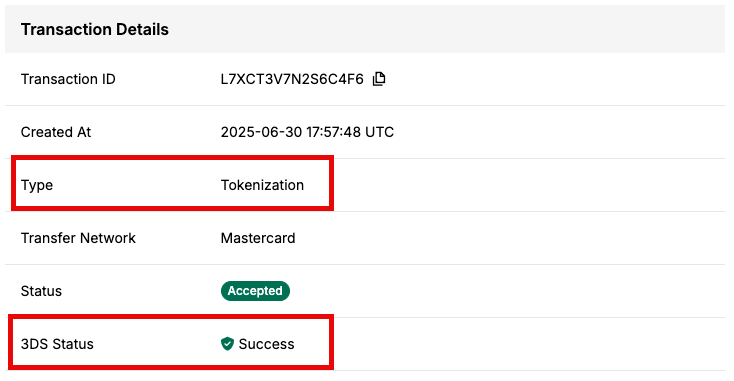Click the word Transaction in the panel title
734x381 pixels.
[66, 29]
